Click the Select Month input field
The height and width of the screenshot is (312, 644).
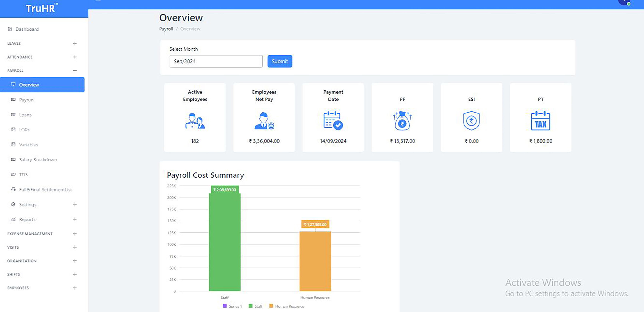(x=216, y=61)
